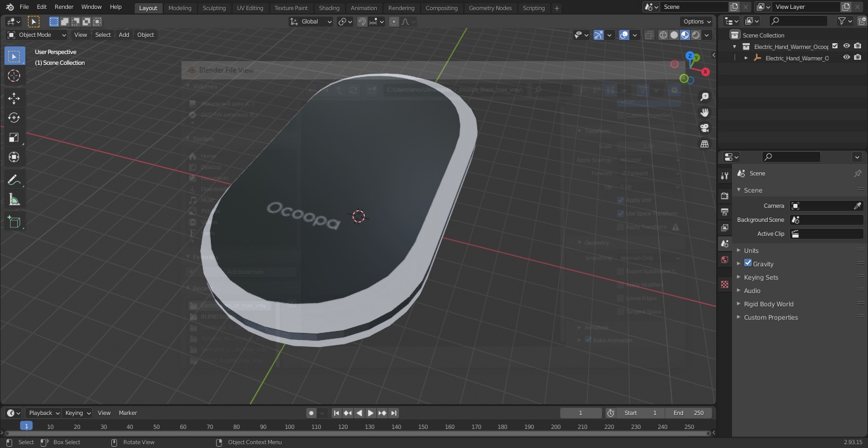Click the viewport zoom magnifier icon
The height and width of the screenshot is (448, 868).
(x=705, y=97)
